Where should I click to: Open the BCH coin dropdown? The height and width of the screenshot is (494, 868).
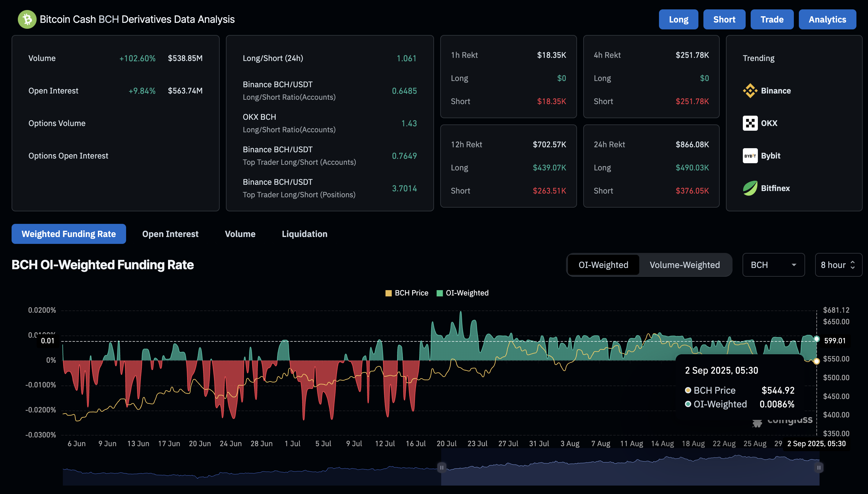(x=773, y=265)
